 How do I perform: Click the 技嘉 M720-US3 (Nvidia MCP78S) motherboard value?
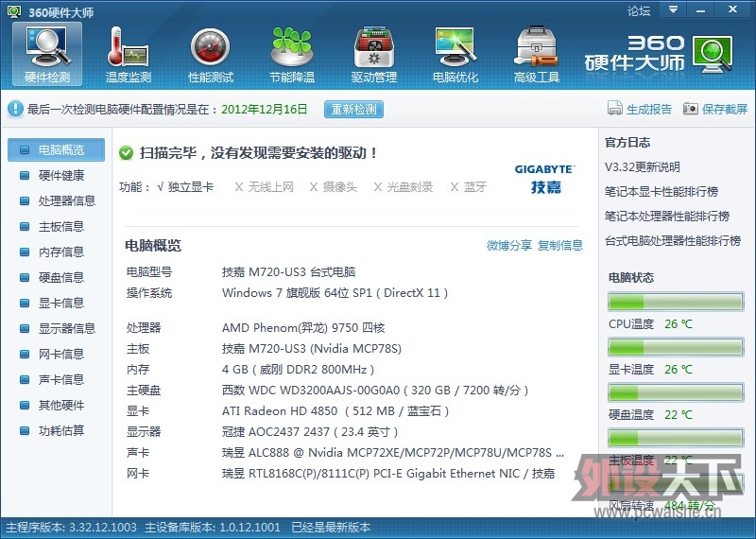tap(312, 349)
